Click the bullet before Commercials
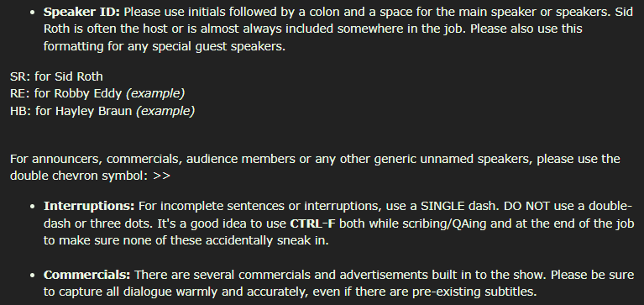Screen dimensions: 644x305 point(33,275)
